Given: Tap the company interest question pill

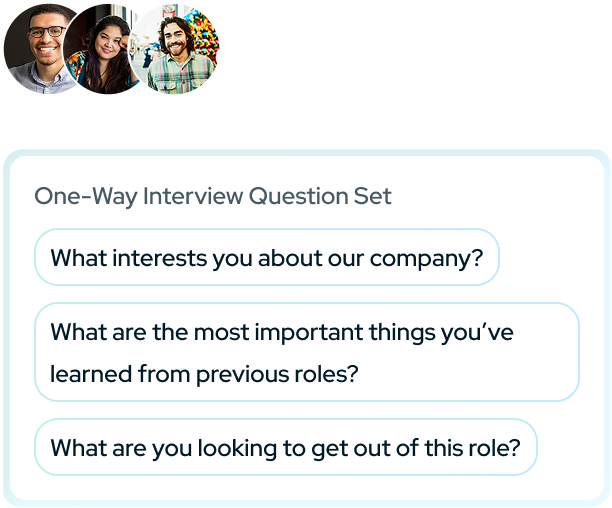Looking at the screenshot, I should (x=266, y=258).
